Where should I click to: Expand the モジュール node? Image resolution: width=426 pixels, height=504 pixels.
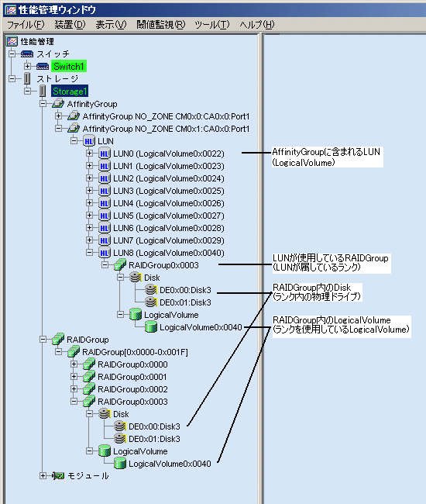pyautogui.click(x=43, y=476)
